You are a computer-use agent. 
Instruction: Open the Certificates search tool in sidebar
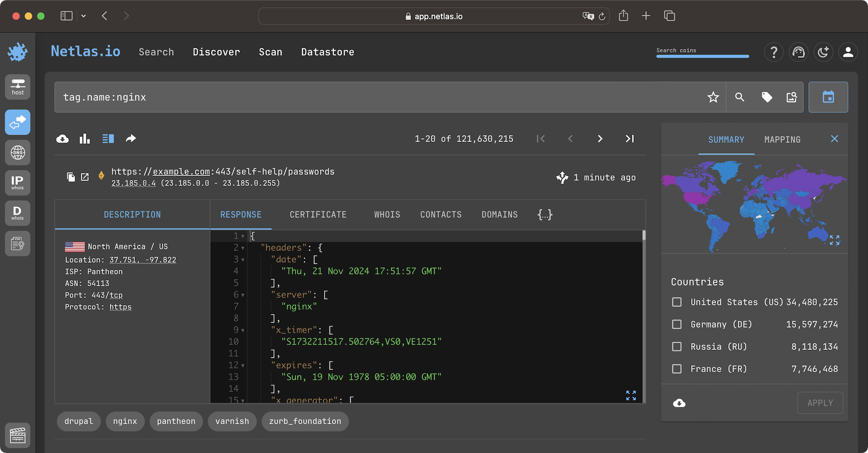(x=17, y=243)
